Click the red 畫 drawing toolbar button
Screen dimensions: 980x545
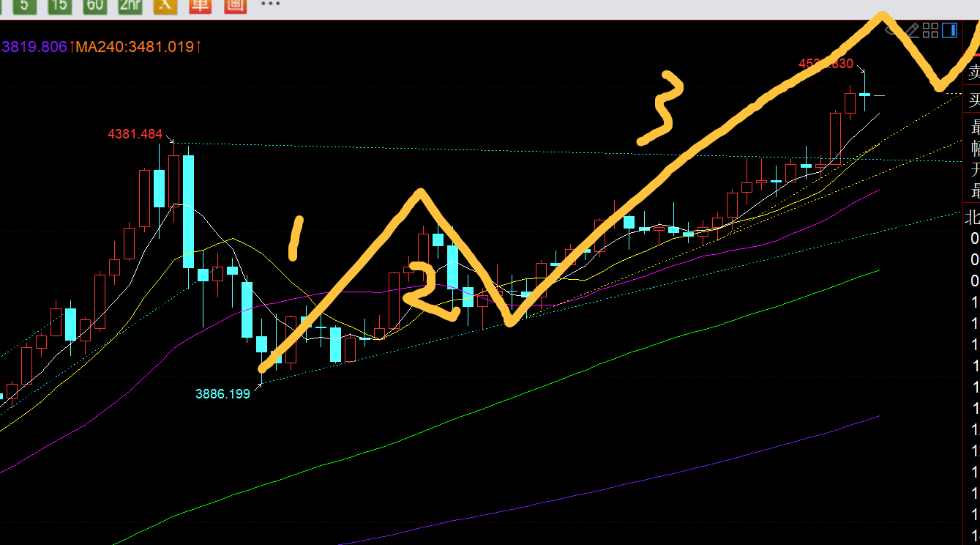(235, 6)
